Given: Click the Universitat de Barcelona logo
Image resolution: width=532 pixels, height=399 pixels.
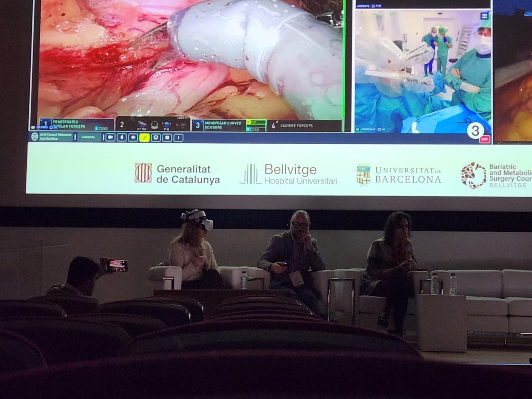Looking at the screenshot, I should click(x=399, y=175).
